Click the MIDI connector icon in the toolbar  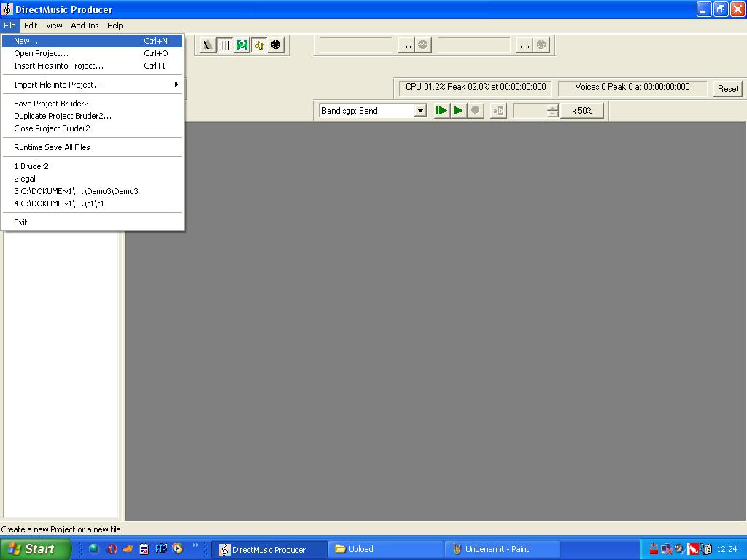[x=276, y=45]
